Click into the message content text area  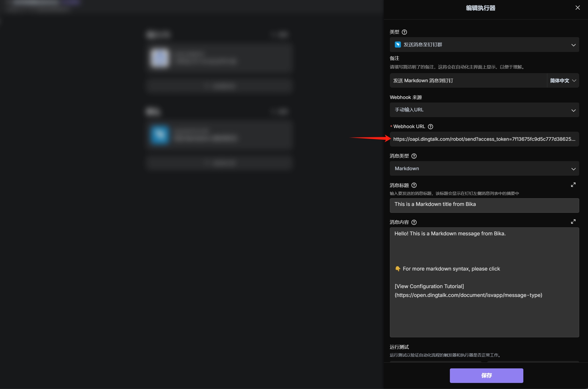[484, 282]
